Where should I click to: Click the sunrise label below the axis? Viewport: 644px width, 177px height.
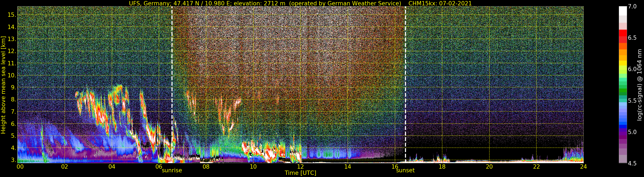[172, 170]
